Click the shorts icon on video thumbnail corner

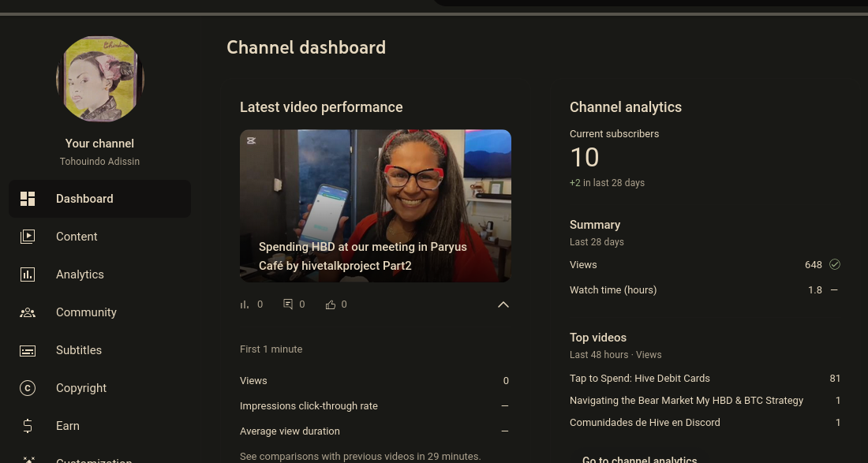[x=251, y=140]
